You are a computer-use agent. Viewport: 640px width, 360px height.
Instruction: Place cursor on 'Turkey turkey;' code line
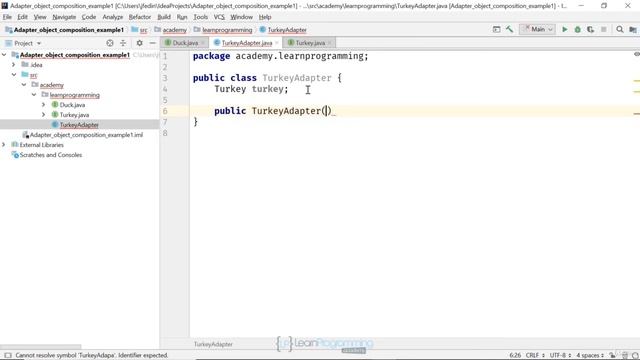click(x=251, y=89)
